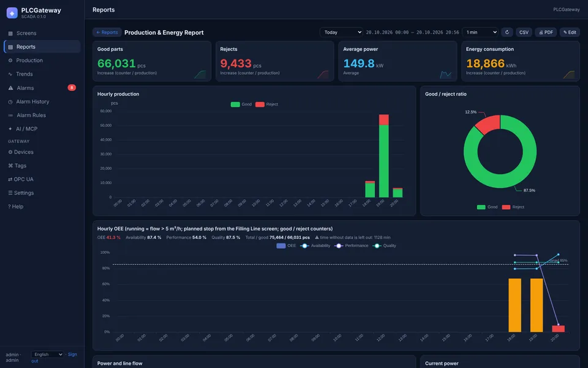Image resolution: width=588 pixels, height=368 pixels.
Task: Open the Help page
Action: (x=42, y=207)
